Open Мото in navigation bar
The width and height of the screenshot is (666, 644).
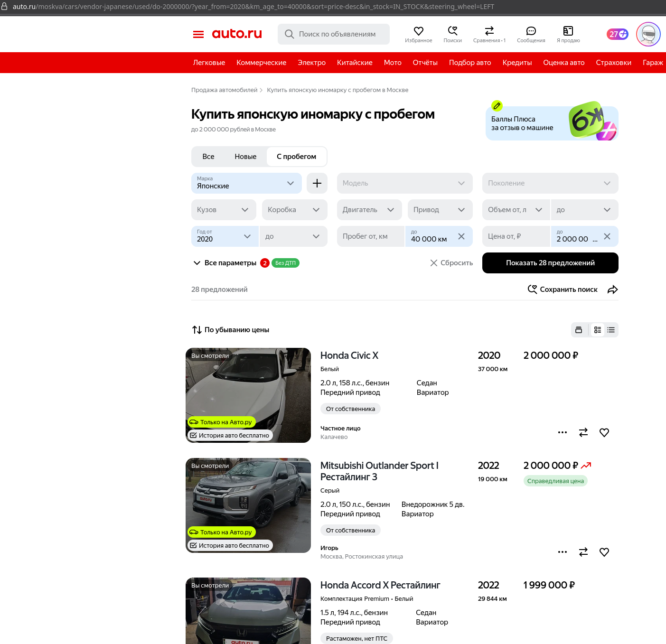pyautogui.click(x=393, y=63)
